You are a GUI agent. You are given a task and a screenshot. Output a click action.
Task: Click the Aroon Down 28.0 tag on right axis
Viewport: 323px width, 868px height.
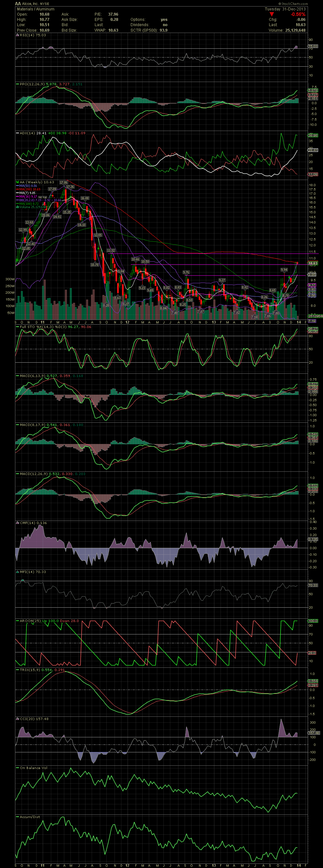312,653
